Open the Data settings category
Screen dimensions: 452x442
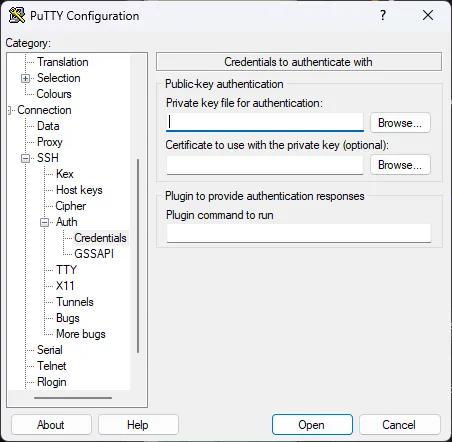point(48,126)
